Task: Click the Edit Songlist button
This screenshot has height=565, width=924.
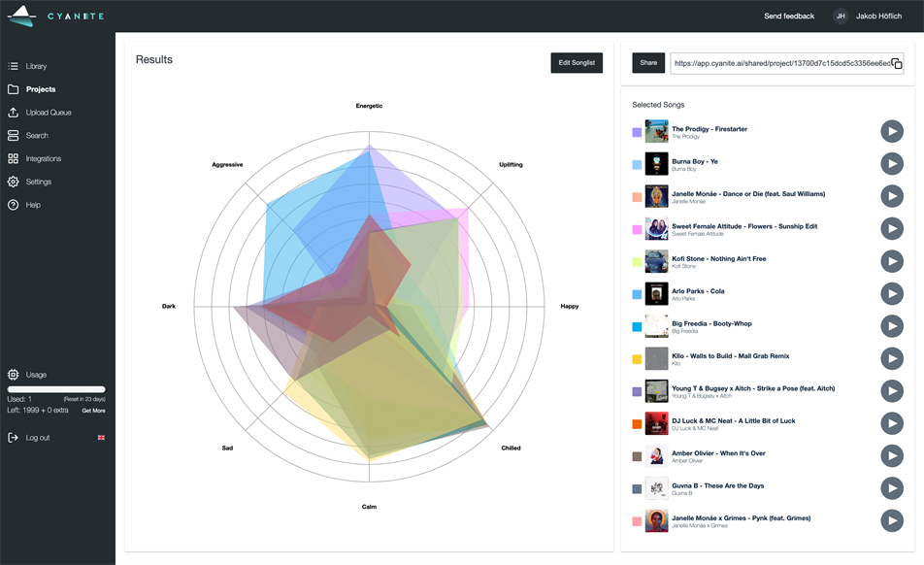Action: (x=577, y=62)
